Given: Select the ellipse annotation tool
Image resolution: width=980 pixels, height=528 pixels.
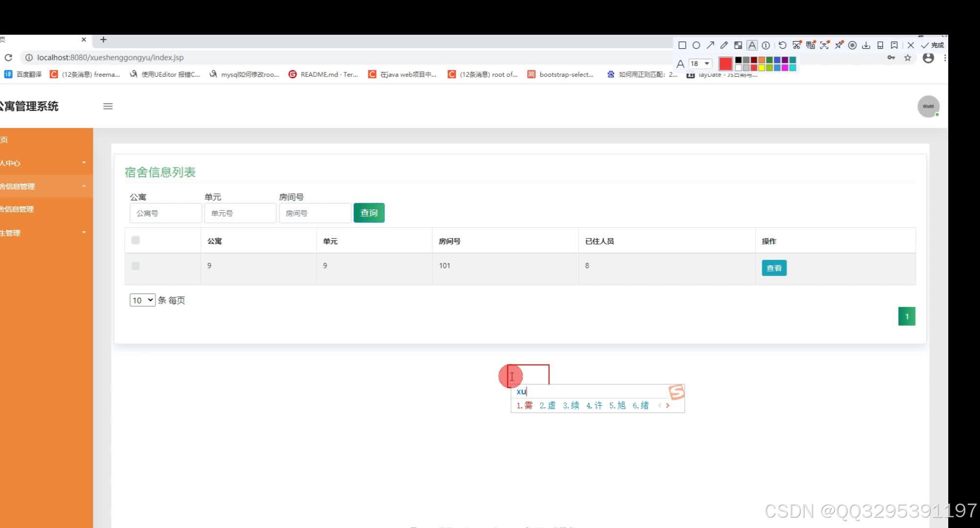Looking at the screenshot, I should (x=696, y=45).
